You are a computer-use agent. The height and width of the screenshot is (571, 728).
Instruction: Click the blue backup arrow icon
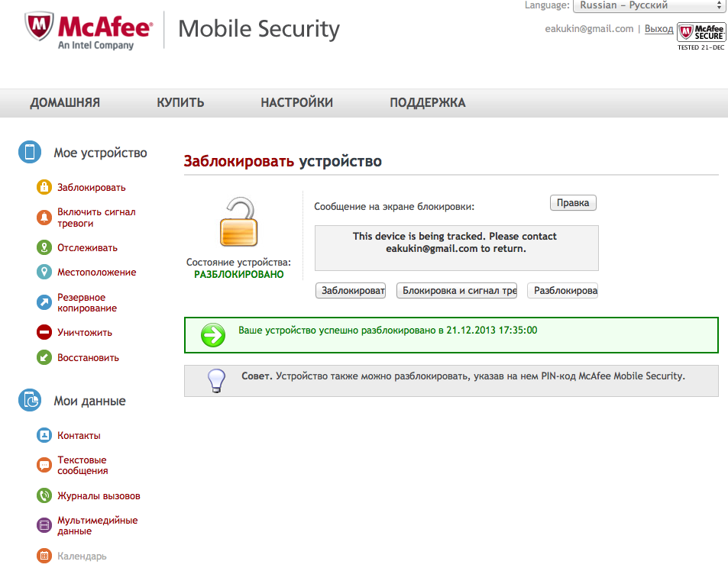pos(44,302)
